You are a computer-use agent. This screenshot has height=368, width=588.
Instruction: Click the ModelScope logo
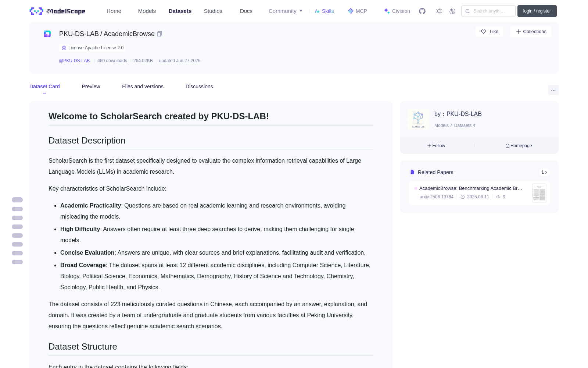point(57,11)
